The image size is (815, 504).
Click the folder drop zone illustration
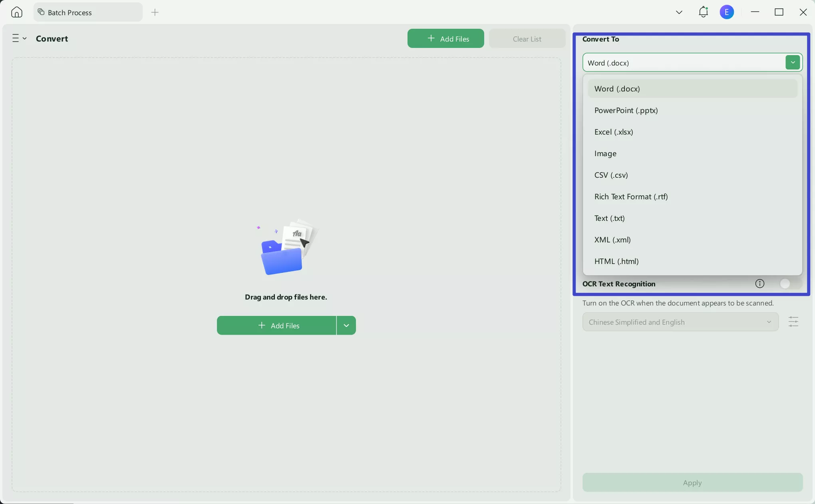pos(286,248)
